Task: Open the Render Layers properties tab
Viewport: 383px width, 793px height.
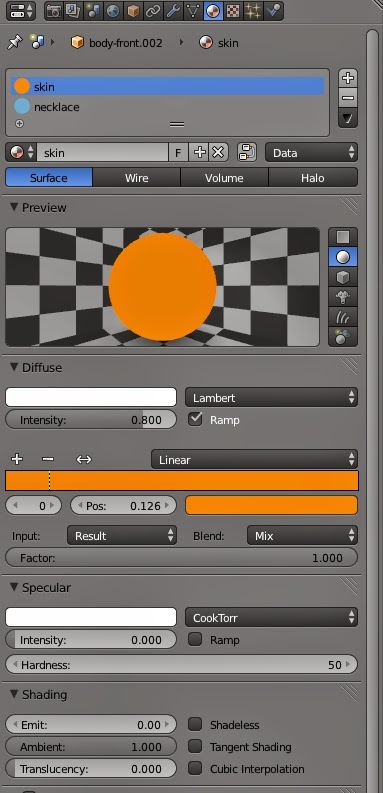Action: [x=73, y=11]
